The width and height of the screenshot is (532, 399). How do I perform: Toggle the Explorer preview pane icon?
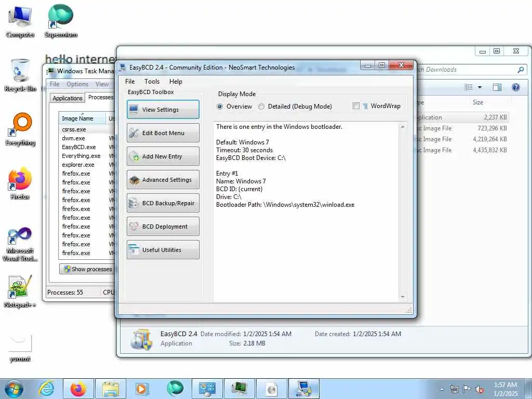click(x=497, y=87)
